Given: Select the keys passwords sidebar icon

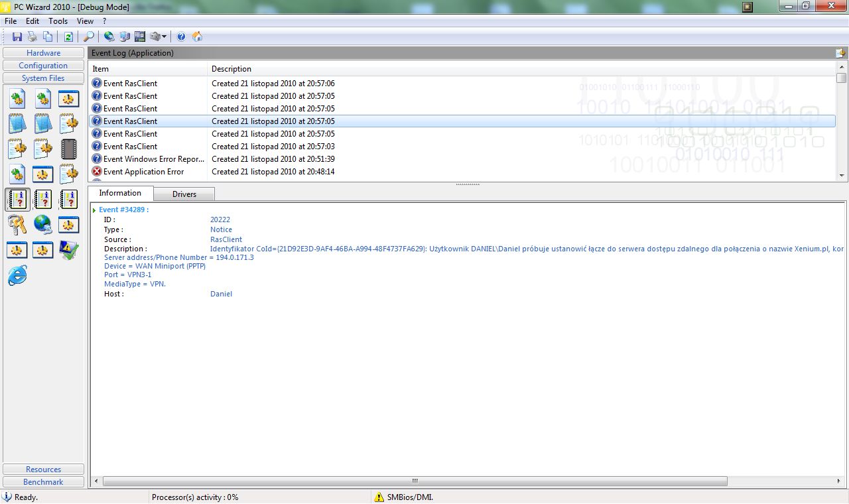Looking at the screenshot, I should pos(17,225).
